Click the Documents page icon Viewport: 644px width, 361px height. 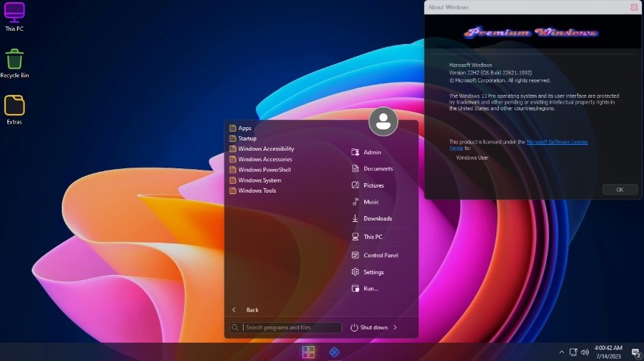(x=355, y=168)
